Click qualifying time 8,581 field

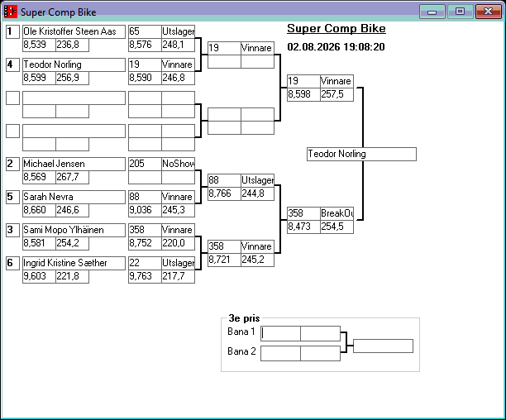click(39, 243)
